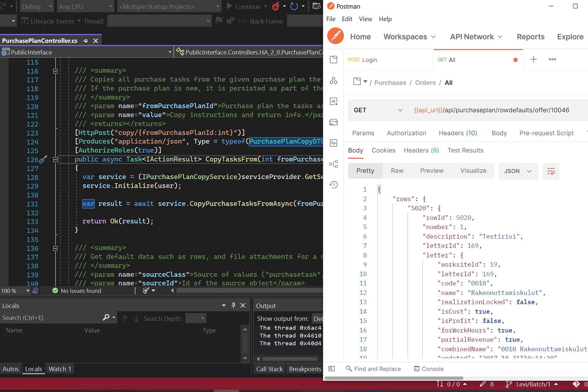
Task: Switch to the Authorization tab in Postman
Action: [x=406, y=133]
